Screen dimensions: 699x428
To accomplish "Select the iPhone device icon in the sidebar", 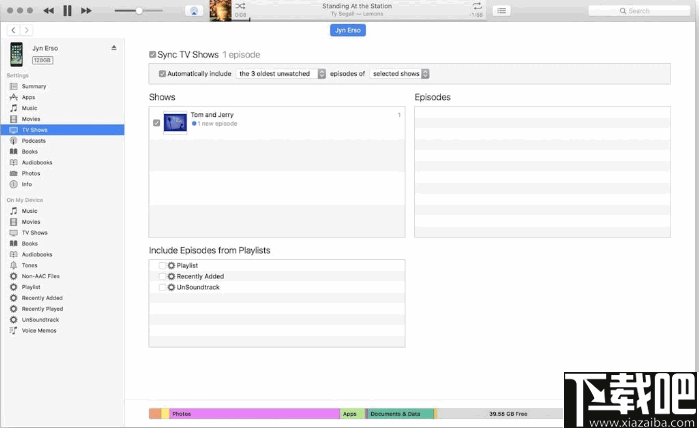I will point(16,54).
